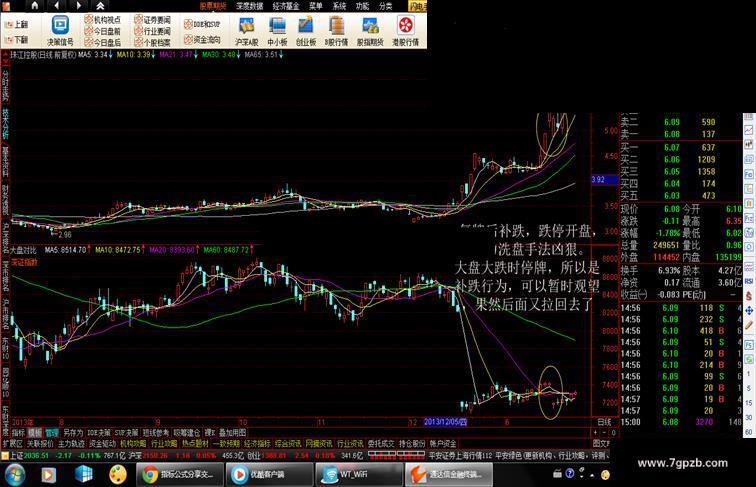The height and width of the screenshot is (487, 756).
Task: Select the 股票期货 menu
Action: click(213, 6)
